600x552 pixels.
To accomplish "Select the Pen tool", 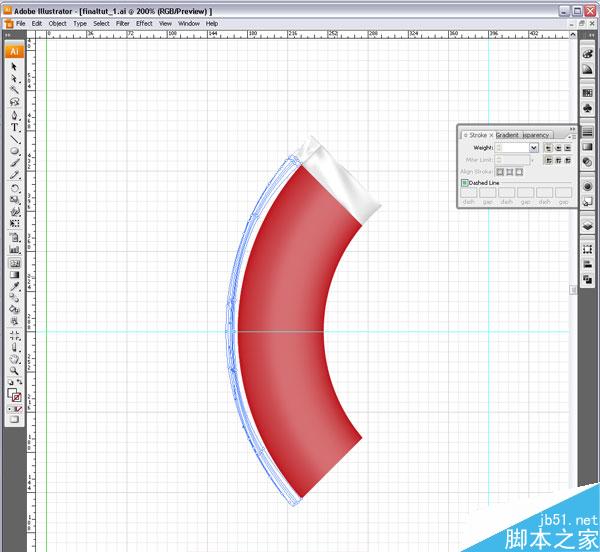I will pyautogui.click(x=14, y=116).
